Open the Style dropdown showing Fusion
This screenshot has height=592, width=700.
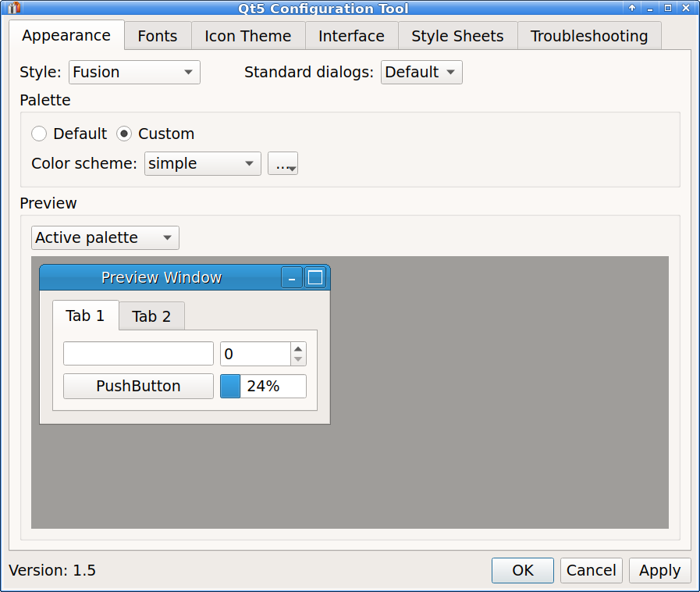(134, 73)
